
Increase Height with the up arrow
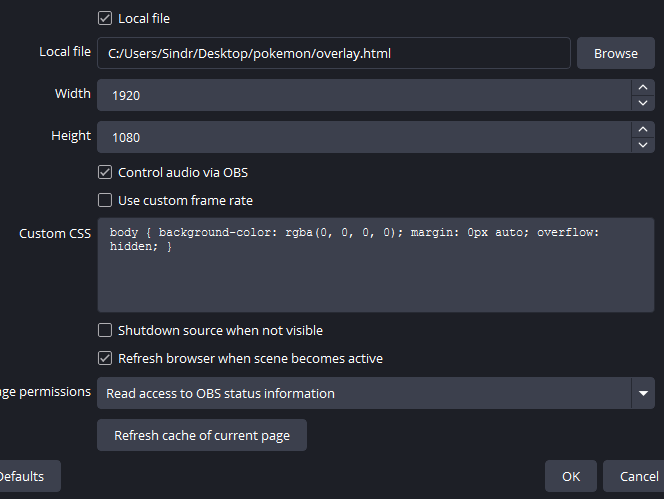click(642, 130)
